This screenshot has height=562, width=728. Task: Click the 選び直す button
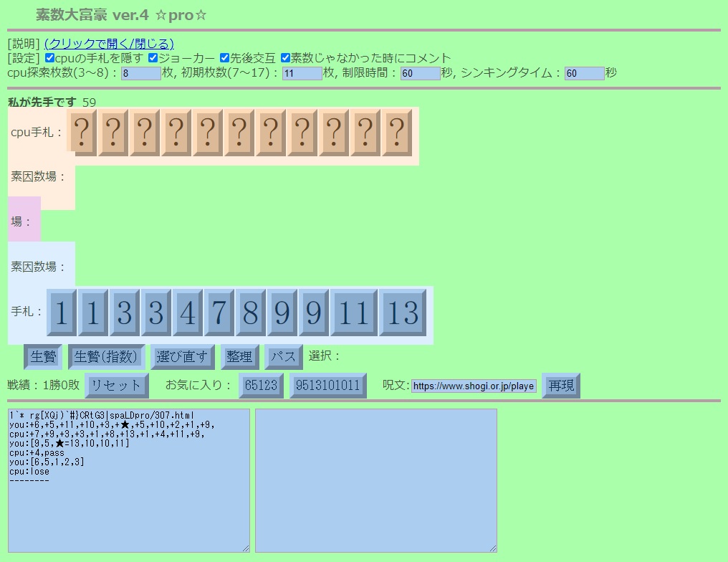click(183, 357)
